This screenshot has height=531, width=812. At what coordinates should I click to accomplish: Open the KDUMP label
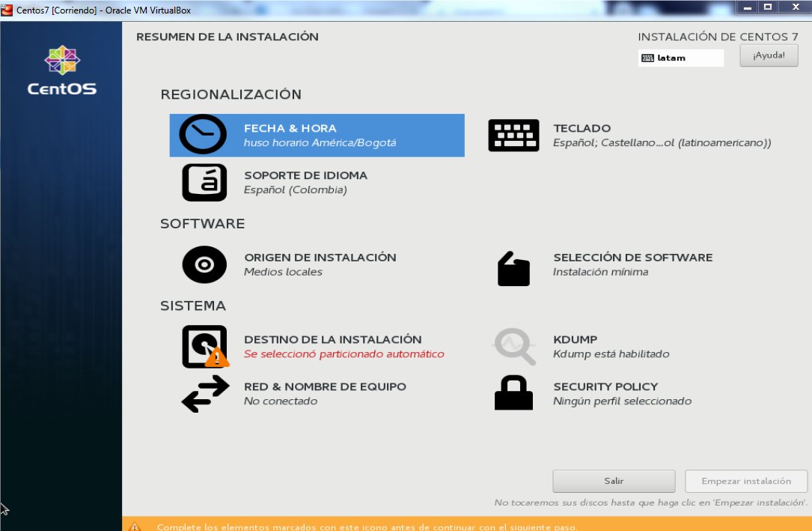click(576, 339)
